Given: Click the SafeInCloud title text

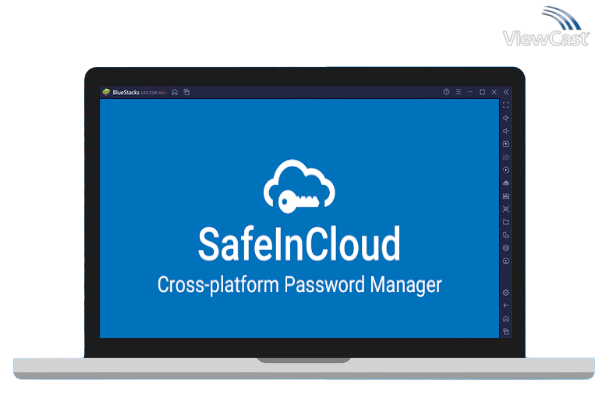Looking at the screenshot, I should [299, 244].
